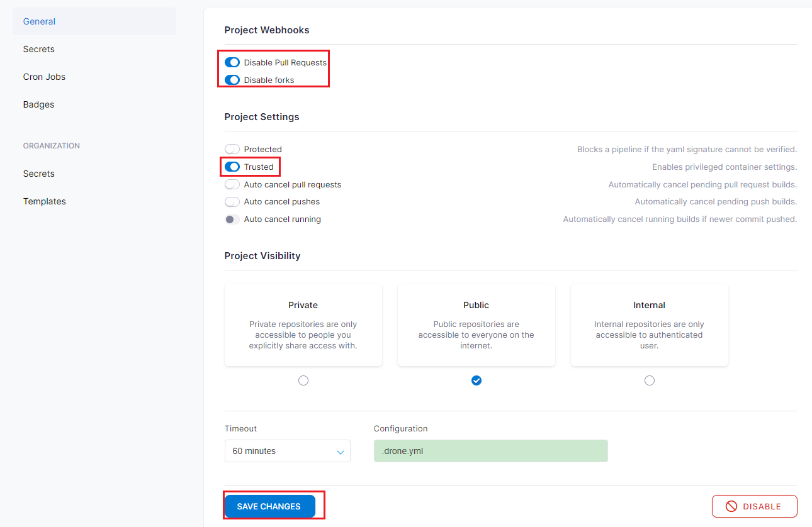This screenshot has height=527, width=812.
Task: Open the Timeout 60 minutes dropdown
Action: 288,451
